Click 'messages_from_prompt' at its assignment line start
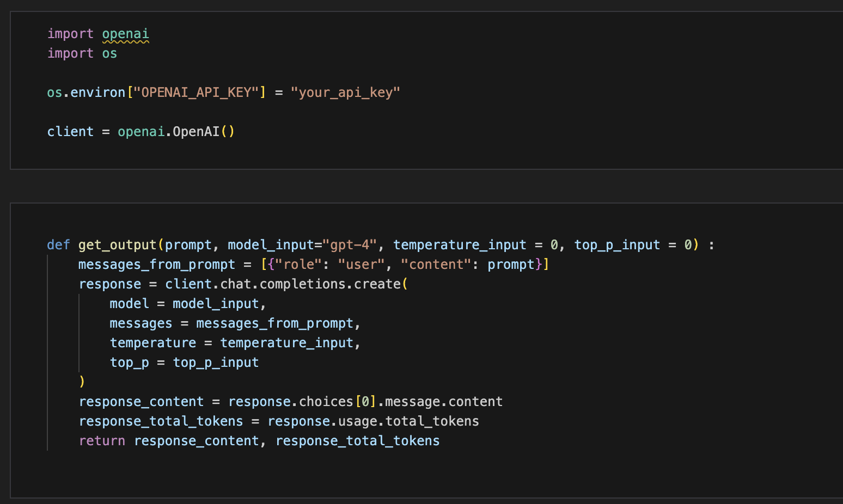This screenshot has width=843, height=504. coord(157,265)
